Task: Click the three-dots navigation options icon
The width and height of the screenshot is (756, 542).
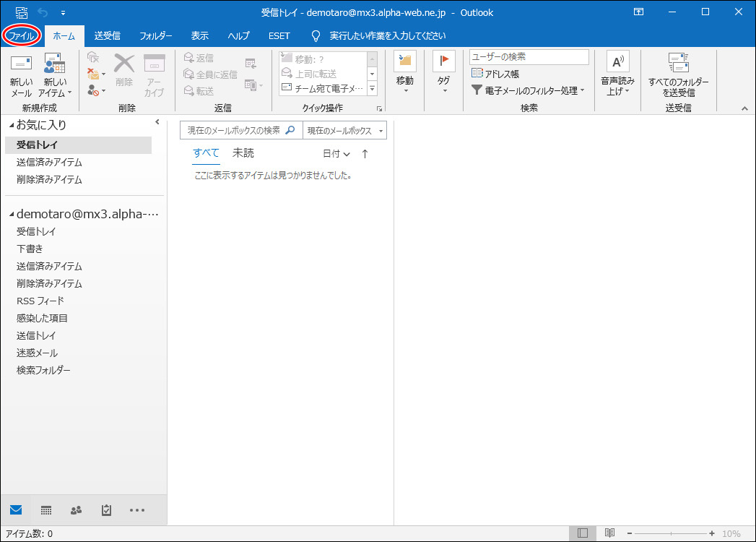Action: (137, 510)
